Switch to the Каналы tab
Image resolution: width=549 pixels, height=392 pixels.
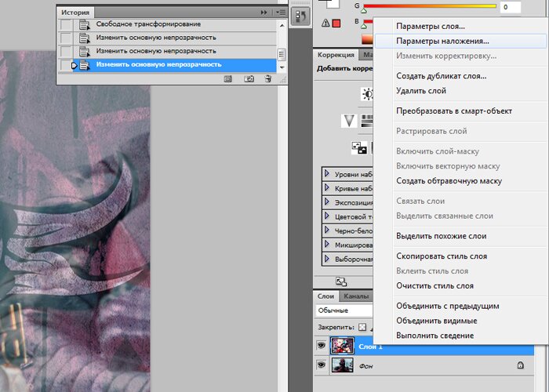[x=356, y=296]
